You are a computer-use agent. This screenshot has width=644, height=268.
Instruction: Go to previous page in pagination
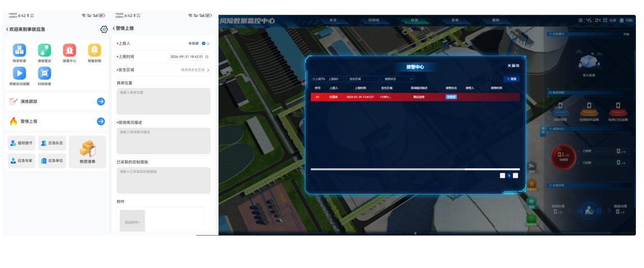click(502, 175)
